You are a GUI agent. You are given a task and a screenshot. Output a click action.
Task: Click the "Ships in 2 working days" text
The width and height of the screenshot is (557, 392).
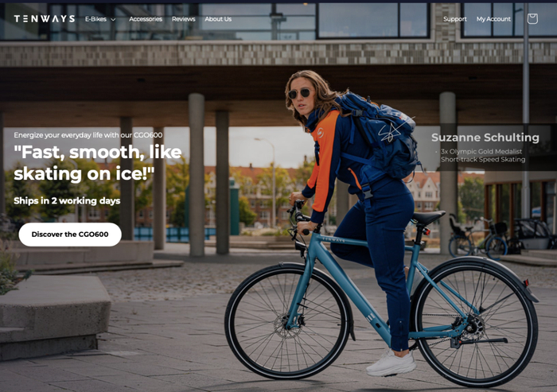(67, 201)
